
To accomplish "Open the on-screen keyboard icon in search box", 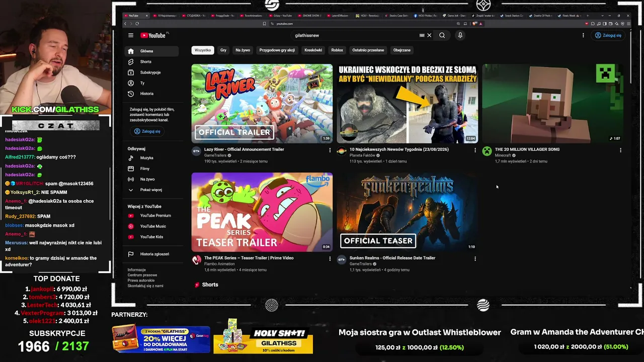I will tap(422, 35).
